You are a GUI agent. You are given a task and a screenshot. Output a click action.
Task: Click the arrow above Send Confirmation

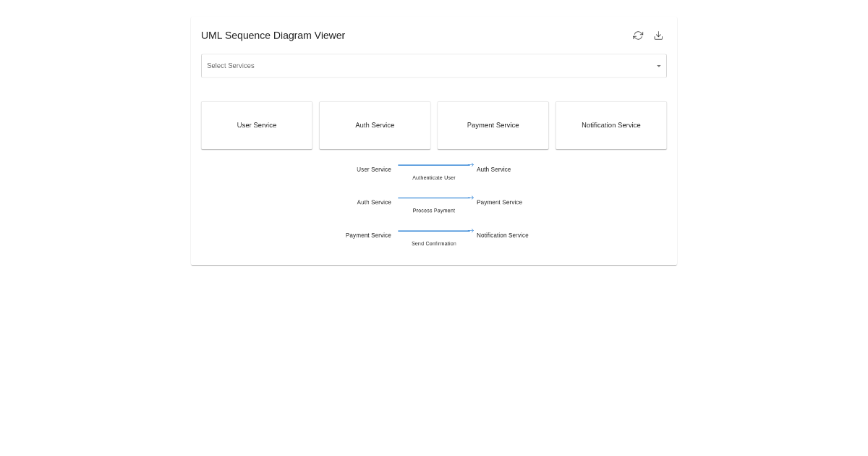coord(435,231)
